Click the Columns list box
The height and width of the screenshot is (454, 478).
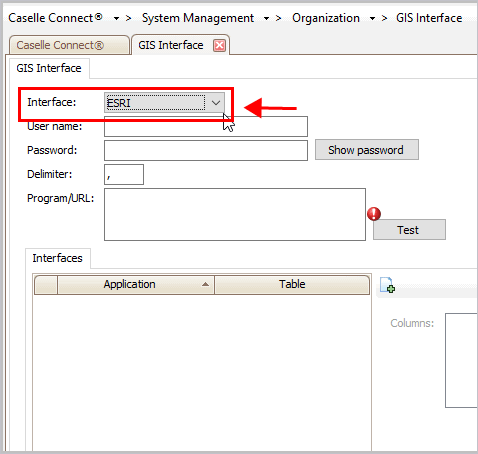click(461, 360)
